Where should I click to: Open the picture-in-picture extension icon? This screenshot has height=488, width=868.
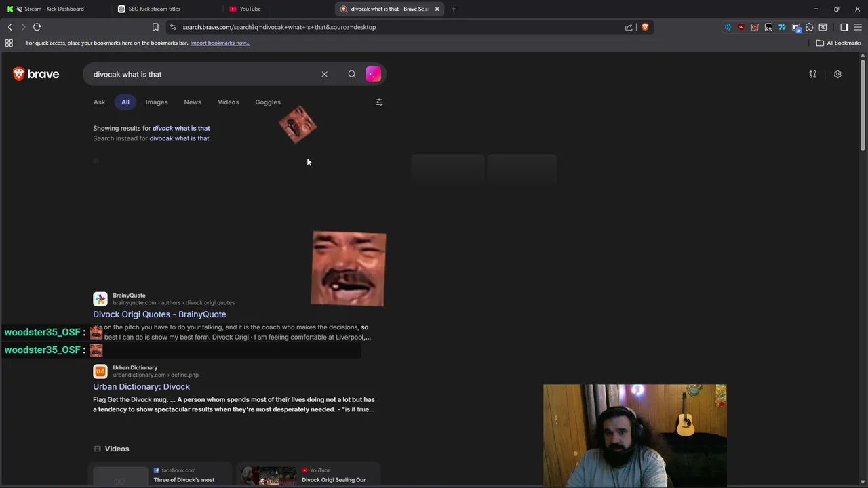click(796, 28)
